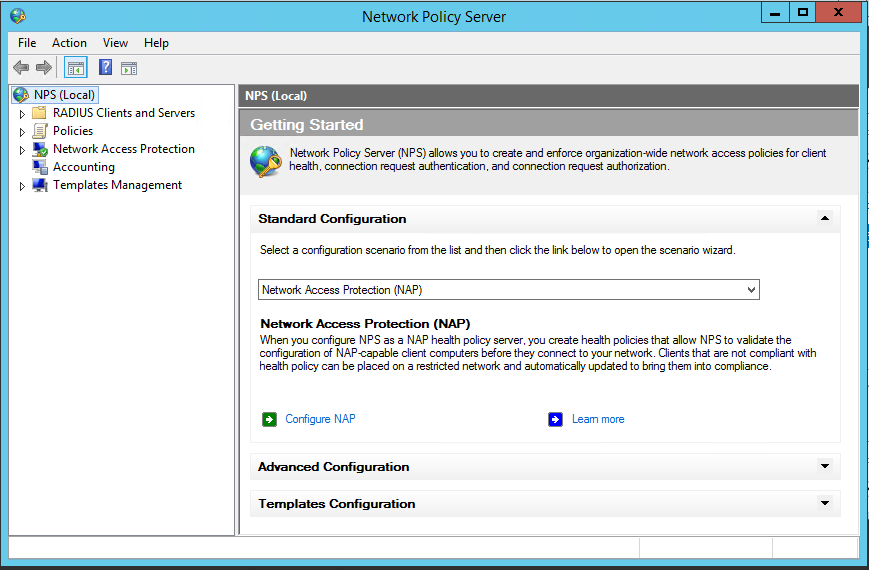Select NPS (Local) root node
Screen dimensions: 869x570
(x=55, y=95)
